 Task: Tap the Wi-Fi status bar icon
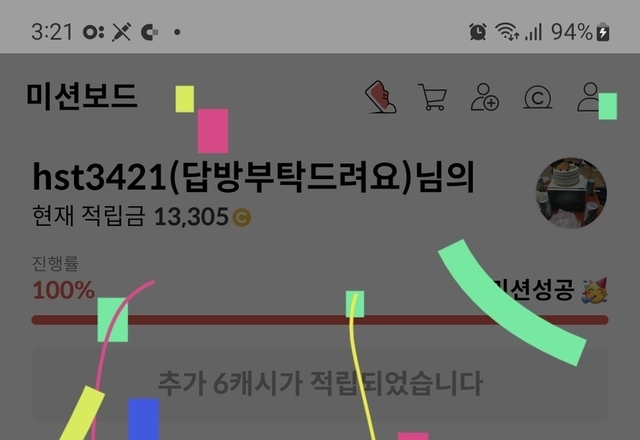point(507,31)
